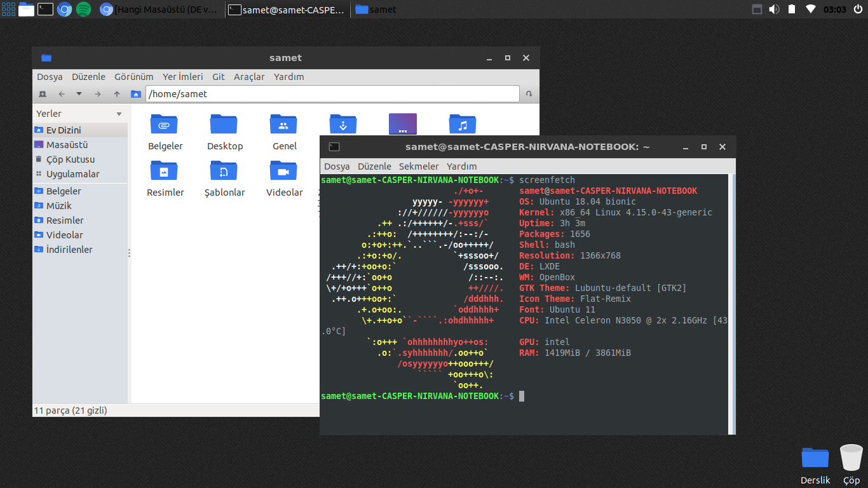
Task: Select Uygulamalar in the sidebar
Action: 80,174
